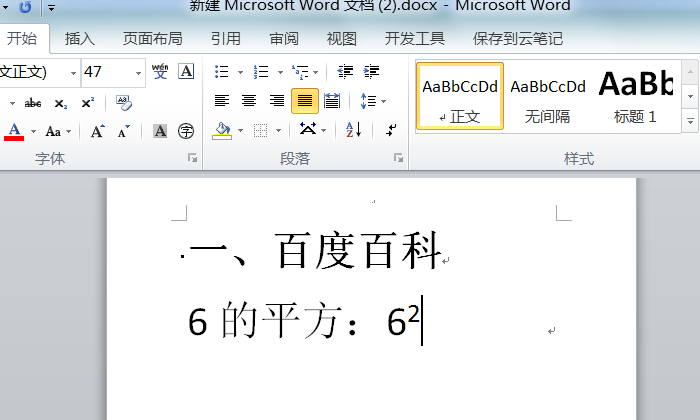Image resolution: width=700 pixels, height=420 pixels.
Task: Click the enclosed character icon
Action: 186,131
